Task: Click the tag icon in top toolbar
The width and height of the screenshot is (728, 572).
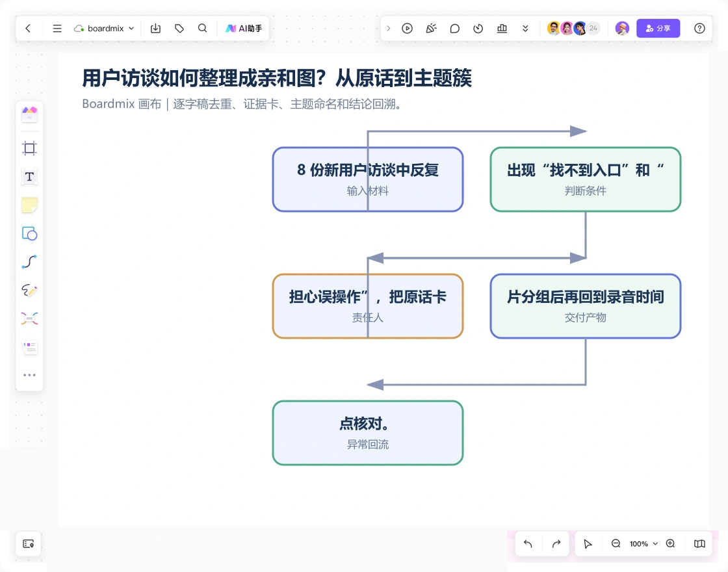Action: pos(179,29)
